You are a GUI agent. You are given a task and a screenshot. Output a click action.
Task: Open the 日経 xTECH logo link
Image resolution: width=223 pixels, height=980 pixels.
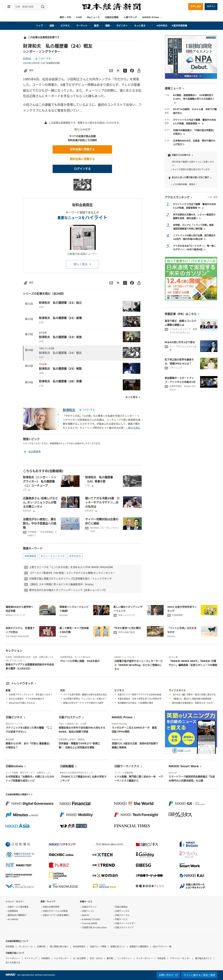(102, 855)
